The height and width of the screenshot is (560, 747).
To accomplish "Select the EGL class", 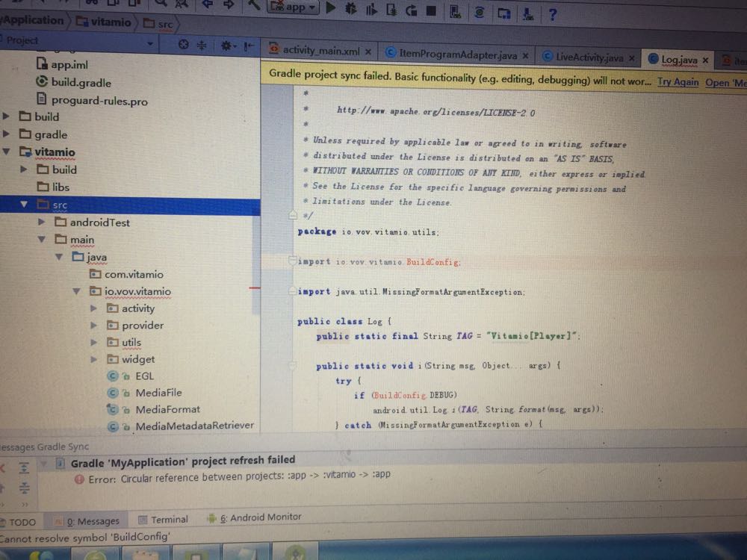I will [x=131, y=376].
